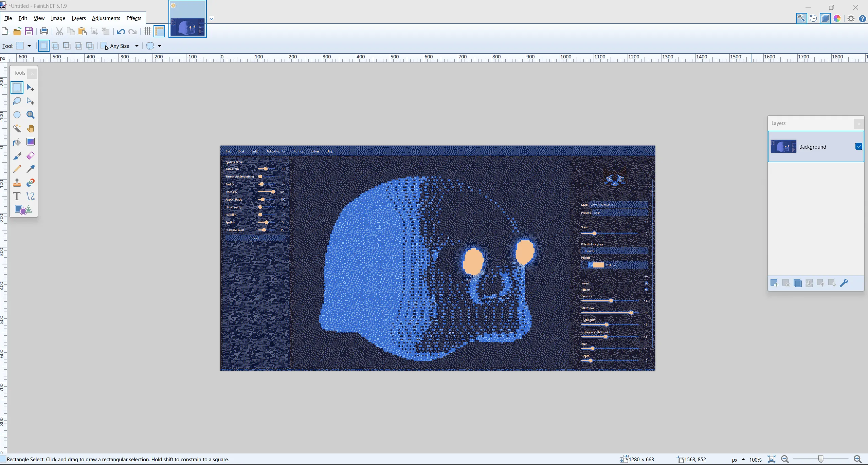Screen dimensions: 868x465
Task: Click Add New Layer icon
Action: click(774, 283)
